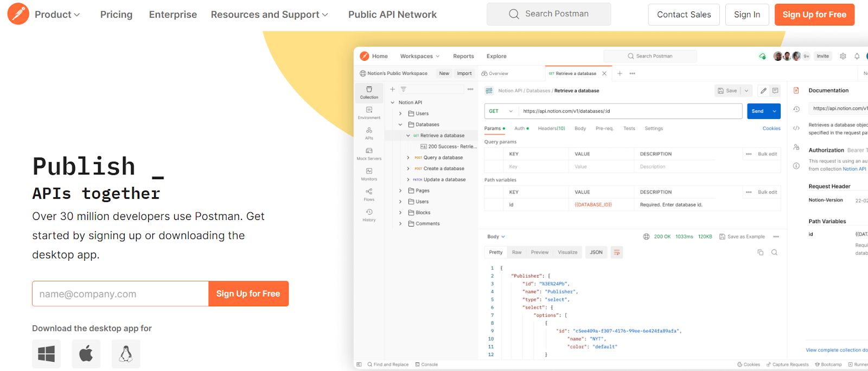Collapse the Databases folder
The height and width of the screenshot is (371, 868).
click(x=400, y=124)
